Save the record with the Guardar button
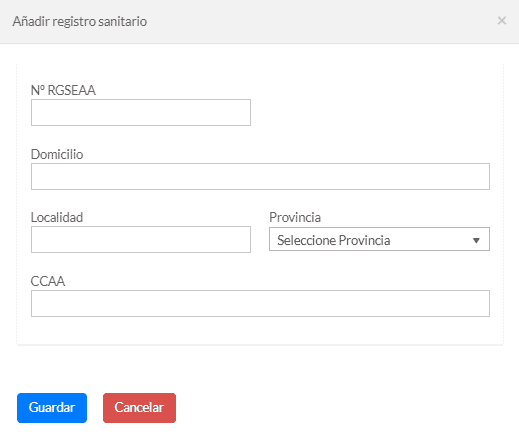 (52, 408)
